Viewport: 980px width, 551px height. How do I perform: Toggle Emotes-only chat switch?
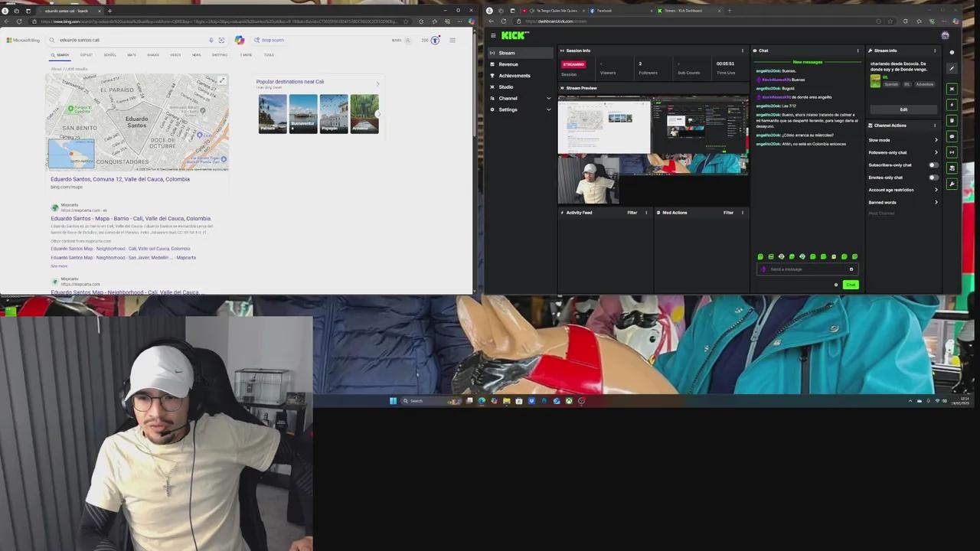(933, 178)
